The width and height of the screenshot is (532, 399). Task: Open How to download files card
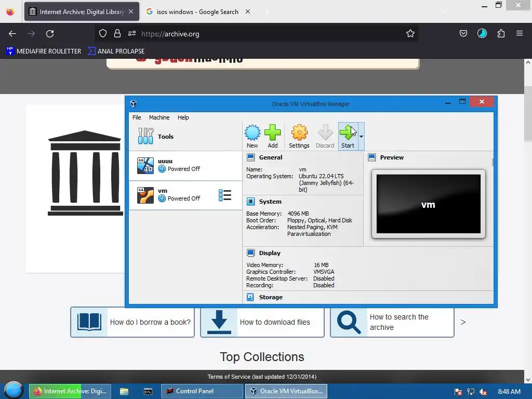tap(262, 322)
